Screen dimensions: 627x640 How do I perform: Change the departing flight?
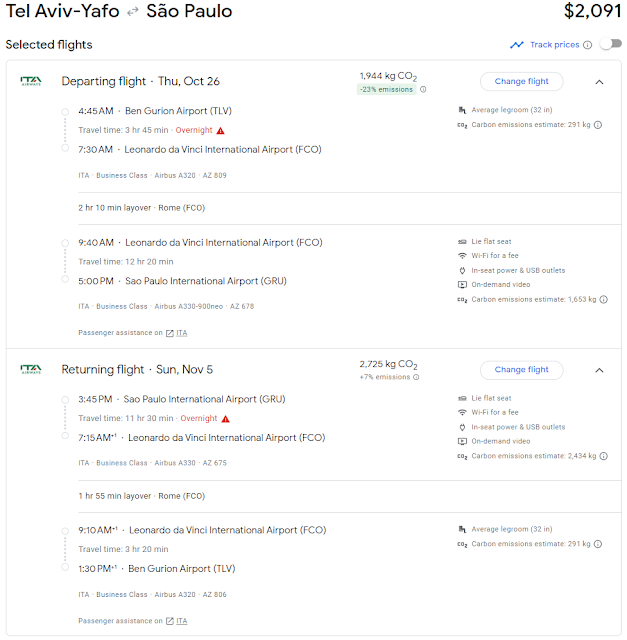pos(522,82)
